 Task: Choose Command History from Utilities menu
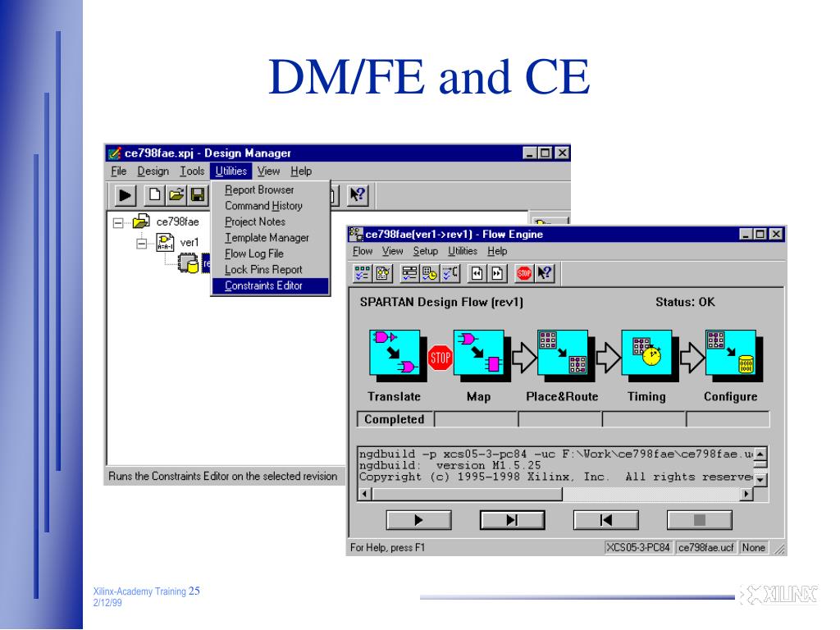coord(271,206)
